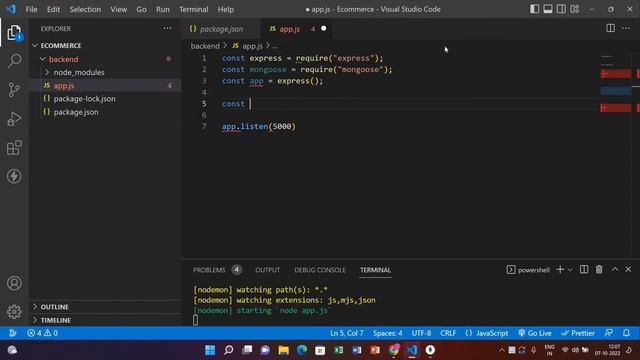Open app.js in the explorer tree

pyautogui.click(x=105, y=85)
